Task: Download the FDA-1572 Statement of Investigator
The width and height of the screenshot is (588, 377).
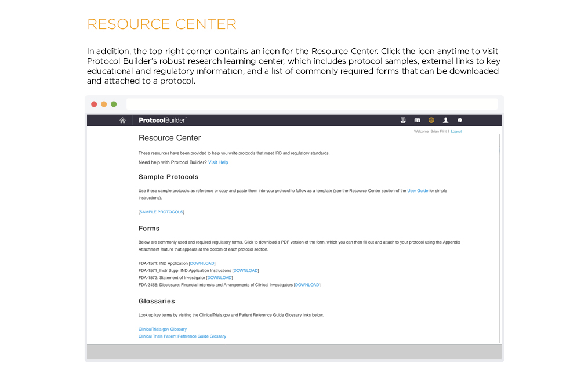Action: point(220,278)
